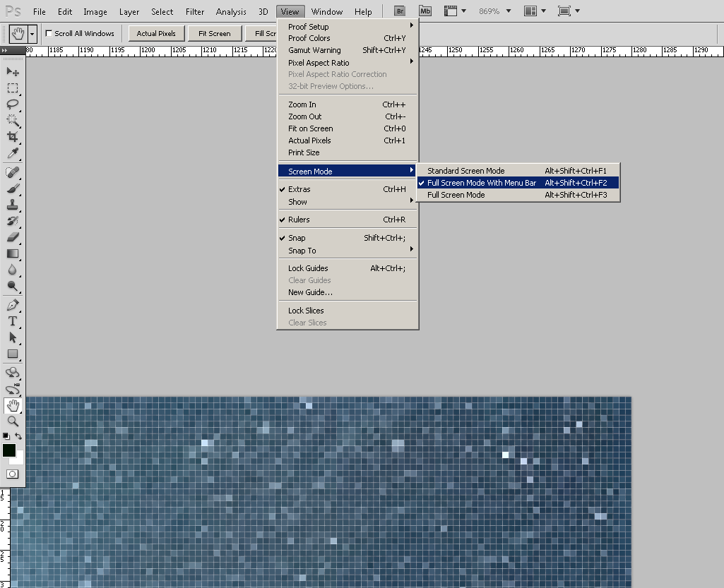Image resolution: width=724 pixels, height=588 pixels.
Task: Select the Hand tool in toolbox
Action: (x=13, y=405)
